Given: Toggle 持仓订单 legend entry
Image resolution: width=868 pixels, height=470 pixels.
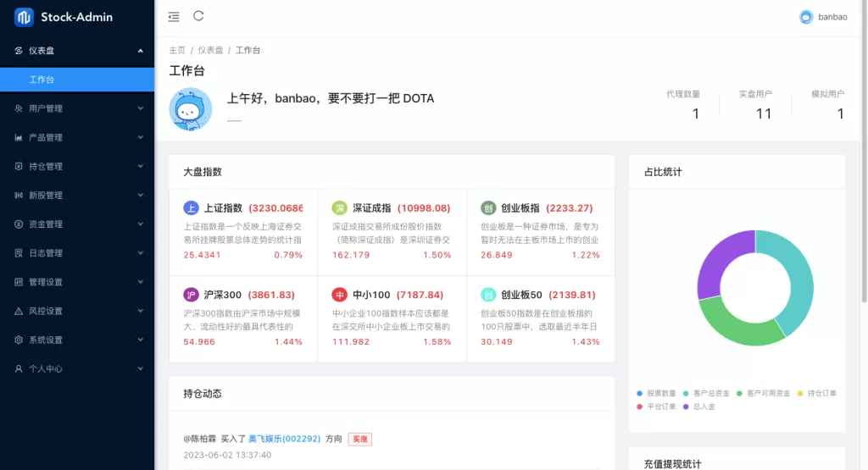Looking at the screenshot, I should (816, 393).
